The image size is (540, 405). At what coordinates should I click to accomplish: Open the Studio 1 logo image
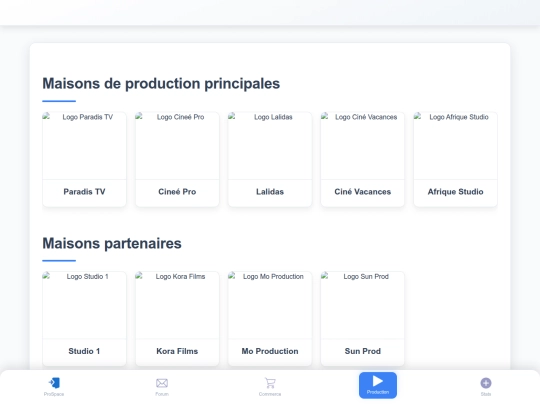pos(84,305)
